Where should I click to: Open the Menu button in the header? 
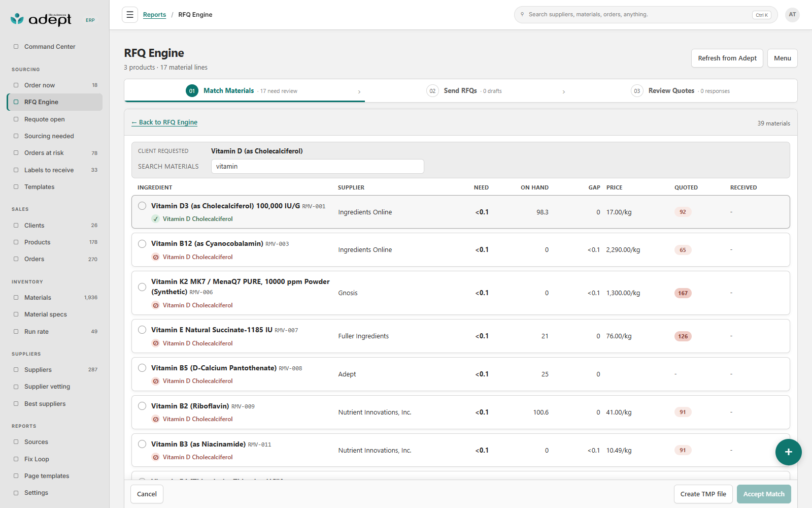pos(782,58)
